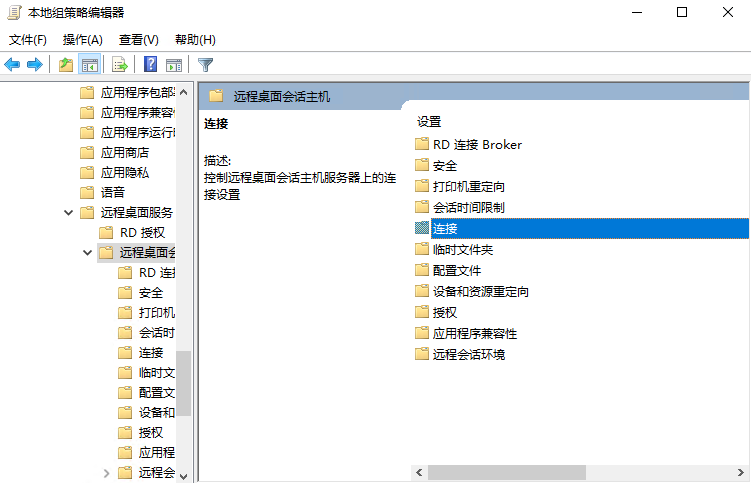Click the Forward arrow toolbar icon
Image resolution: width=751 pixels, height=483 pixels.
click(35, 65)
